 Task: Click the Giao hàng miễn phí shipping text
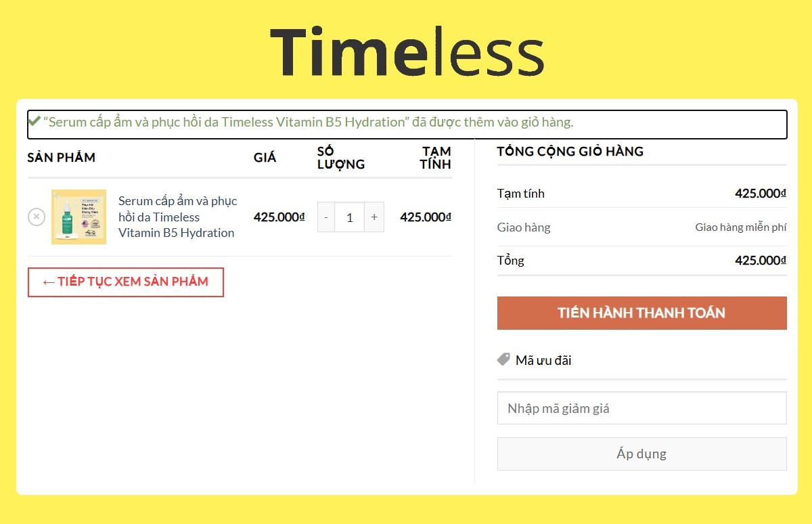740,227
